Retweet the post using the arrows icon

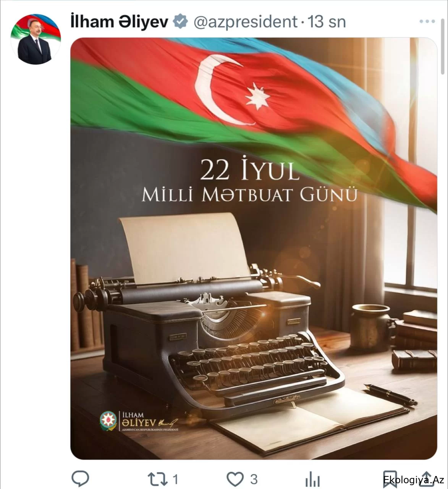point(158,479)
